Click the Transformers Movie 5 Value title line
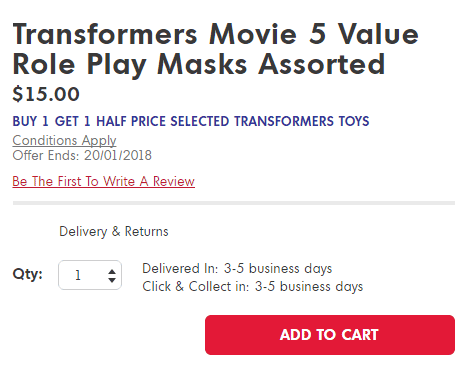Viewport: 467px width, 365px height. tap(215, 34)
